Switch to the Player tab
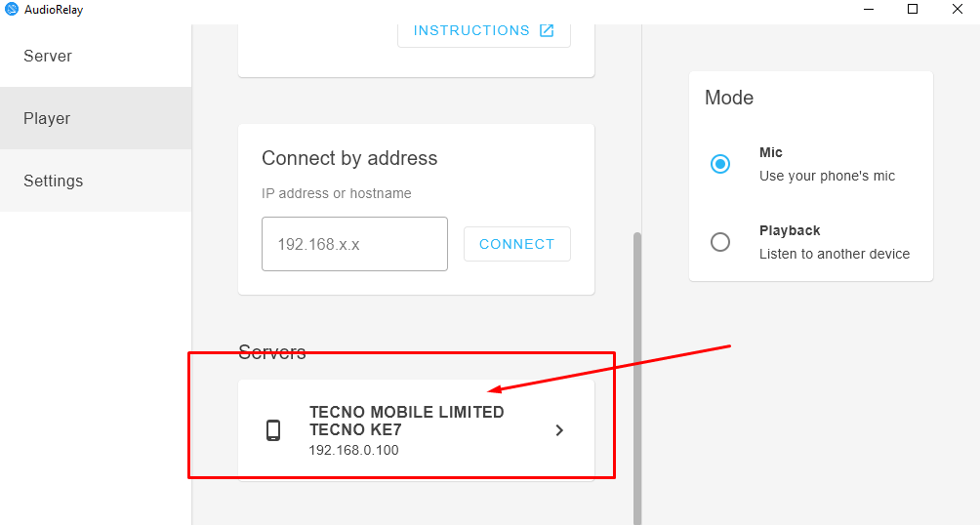Screen dimensions: 980x525 47,118
